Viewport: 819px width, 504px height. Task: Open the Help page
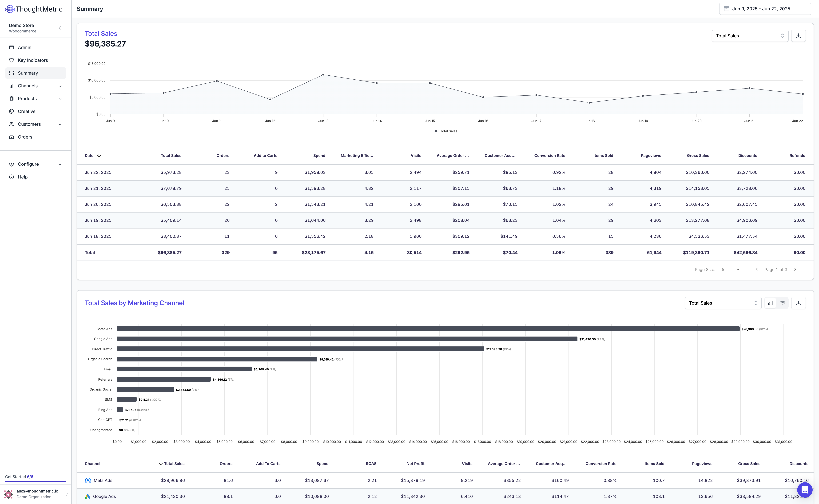coord(23,177)
